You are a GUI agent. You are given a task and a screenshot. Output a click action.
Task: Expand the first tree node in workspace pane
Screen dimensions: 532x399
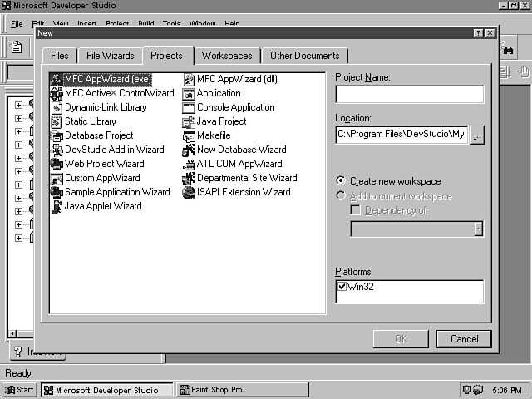pos(18,106)
